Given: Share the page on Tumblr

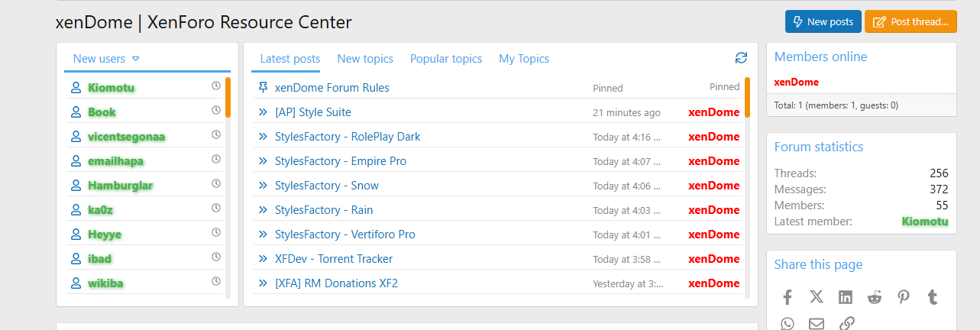Looking at the screenshot, I should coord(933,297).
